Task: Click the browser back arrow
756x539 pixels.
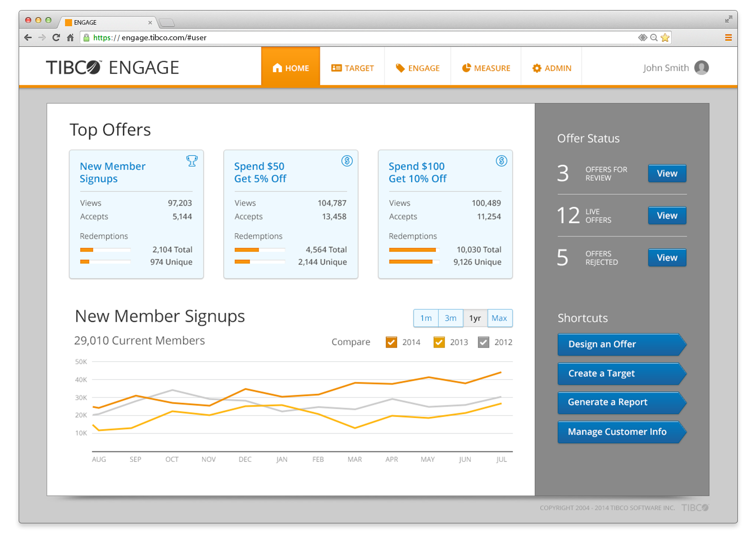Action: pos(28,37)
